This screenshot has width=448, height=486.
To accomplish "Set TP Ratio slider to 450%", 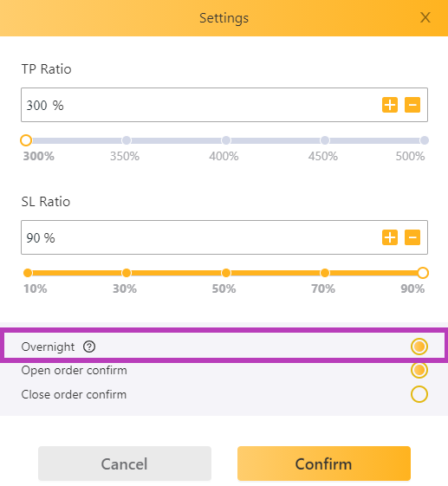I will (325, 140).
